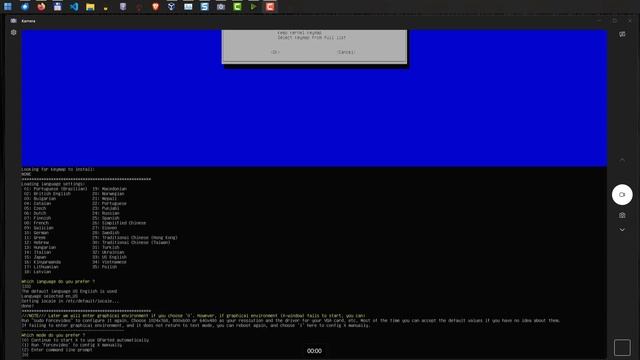Open Visual Studio Code from taskbar
This screenshot has height=360, width=640.
point(74,7)
